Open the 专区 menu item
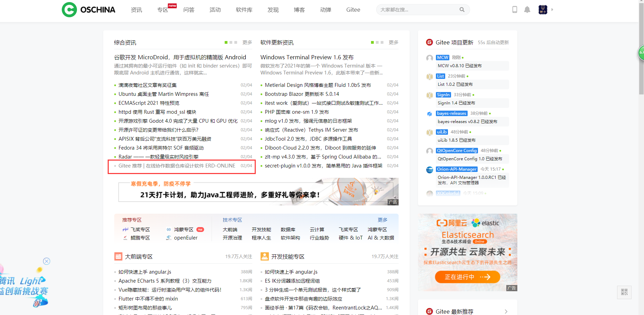644x315 pixels. (x=163, y=10)
